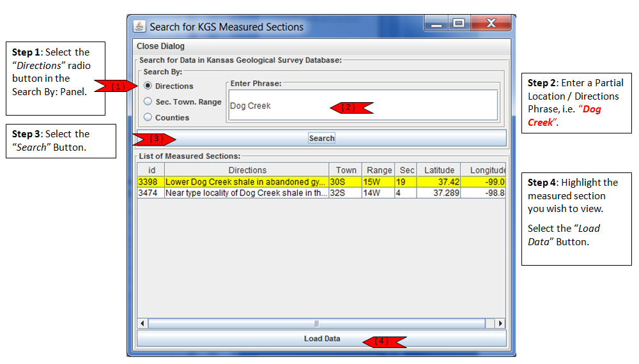This screenshot has width=639, height=364.
Task: Click the Sec column header
Action: point(406,170)
